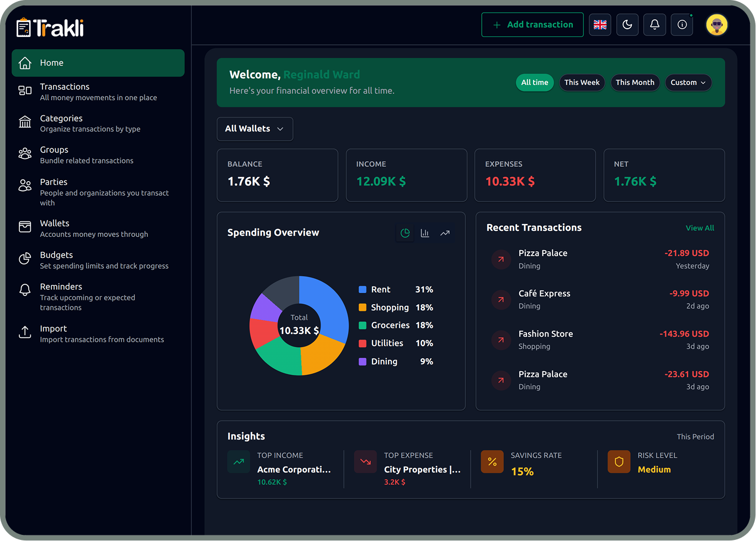
Task: Open the user avatar profile
Action: (717, 25)
